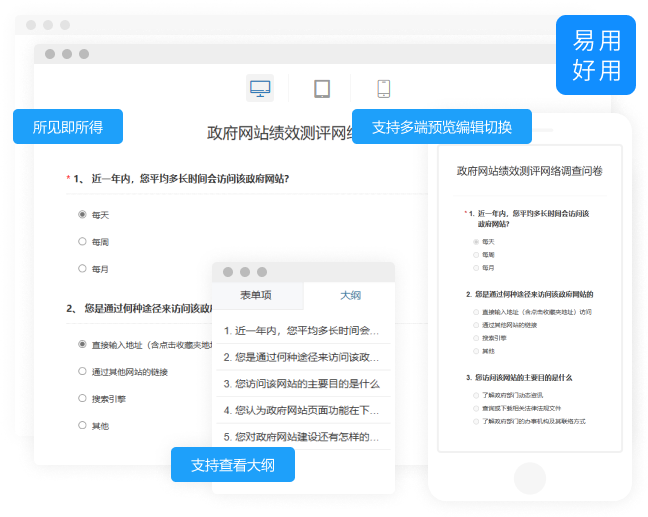Select 每天 option in phone preview
The image size is (648, 517).
[x=475, y=241]
